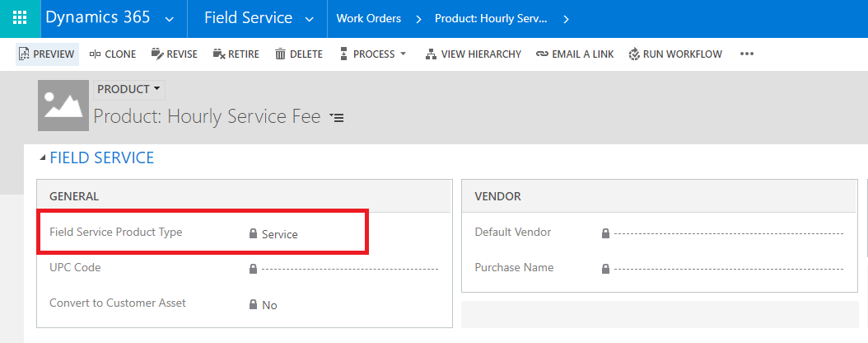Viewport: 868px width, 343px height.
Task: Click the Preview command icon
Action: (x=24, y=54)
